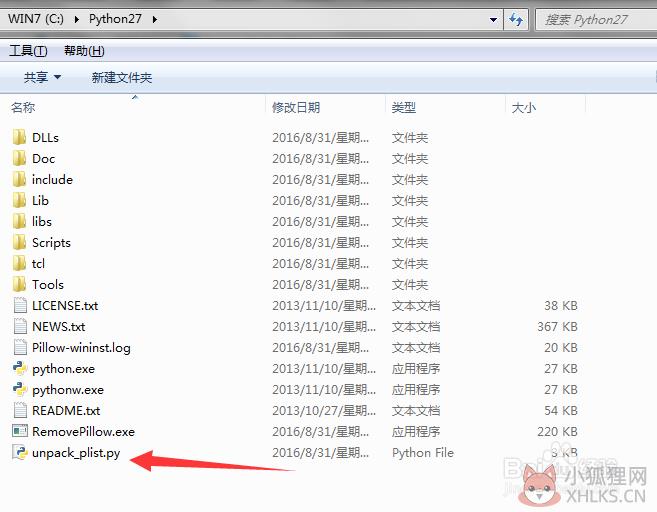Viewport: 657px width, 512px height.
Task: Click the Tools folder icon
Action: pos(19,284)
